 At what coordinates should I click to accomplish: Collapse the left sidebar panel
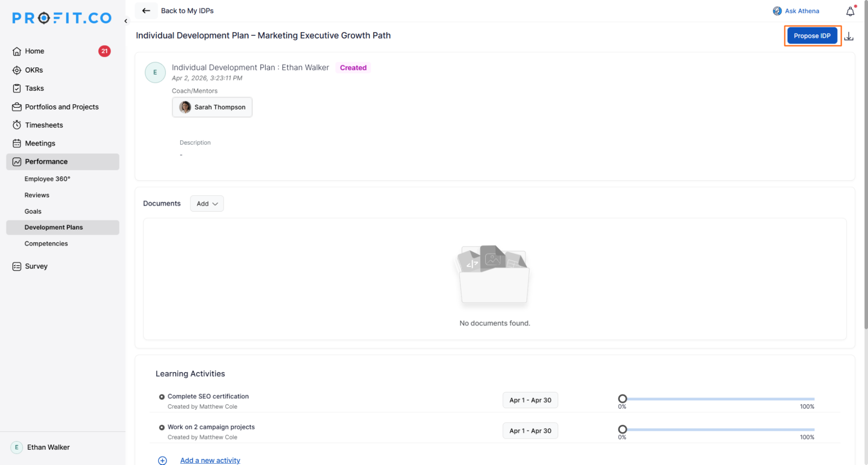[126, 21]
